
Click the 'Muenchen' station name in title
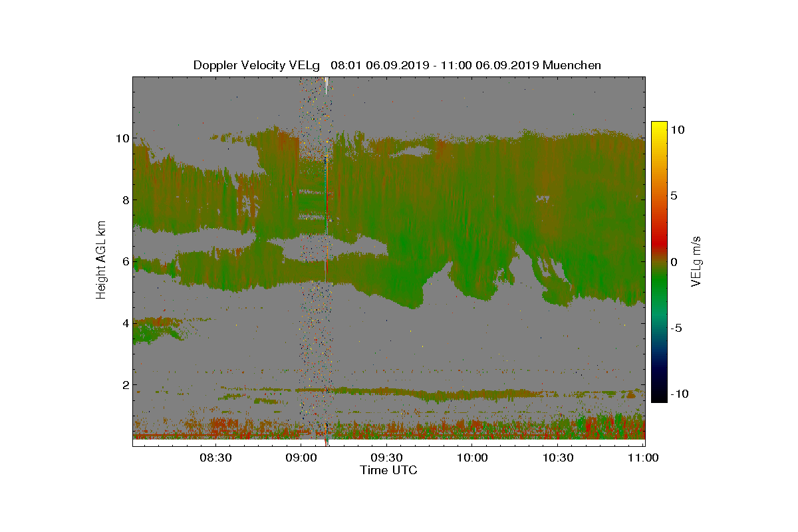(572, 65)
